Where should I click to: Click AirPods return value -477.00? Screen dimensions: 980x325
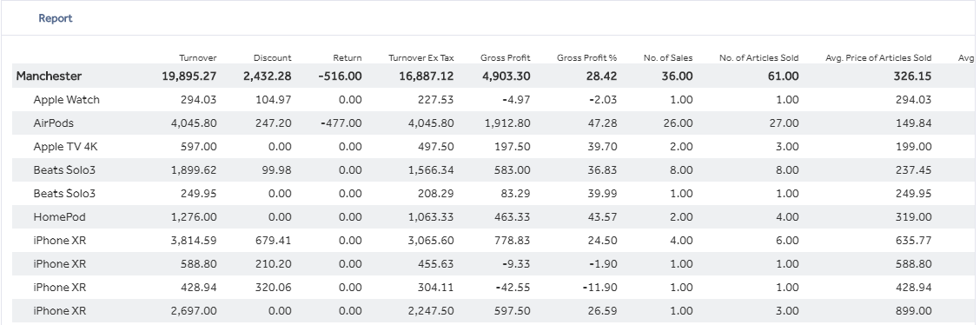(341, 123)
